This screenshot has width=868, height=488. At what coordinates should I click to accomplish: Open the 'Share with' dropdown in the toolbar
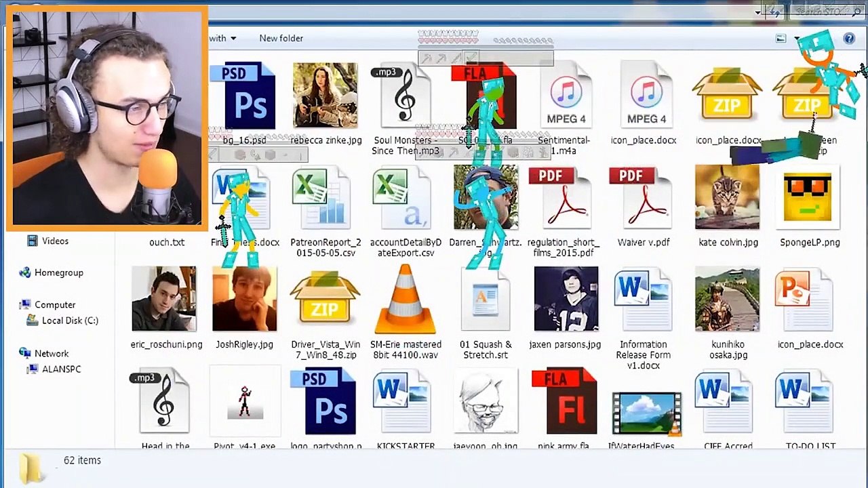click(222, 38)
